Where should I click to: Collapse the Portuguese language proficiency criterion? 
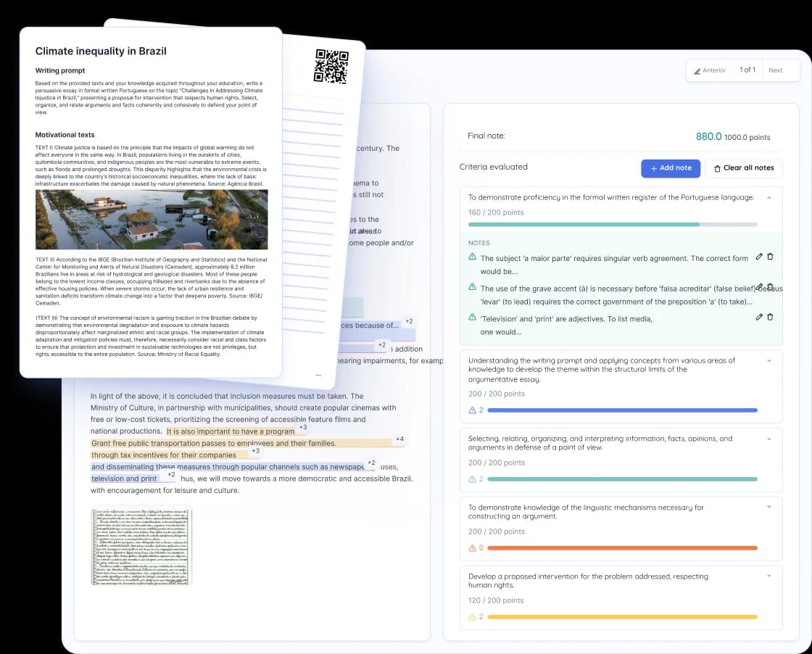(769, 198)
